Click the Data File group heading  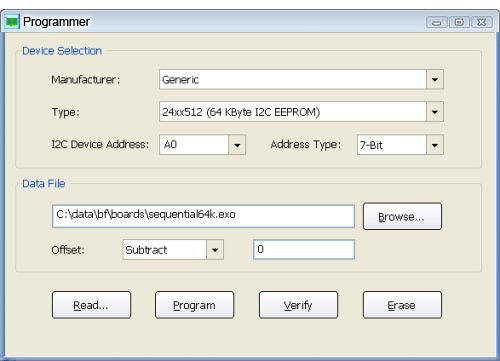point(44,183)
